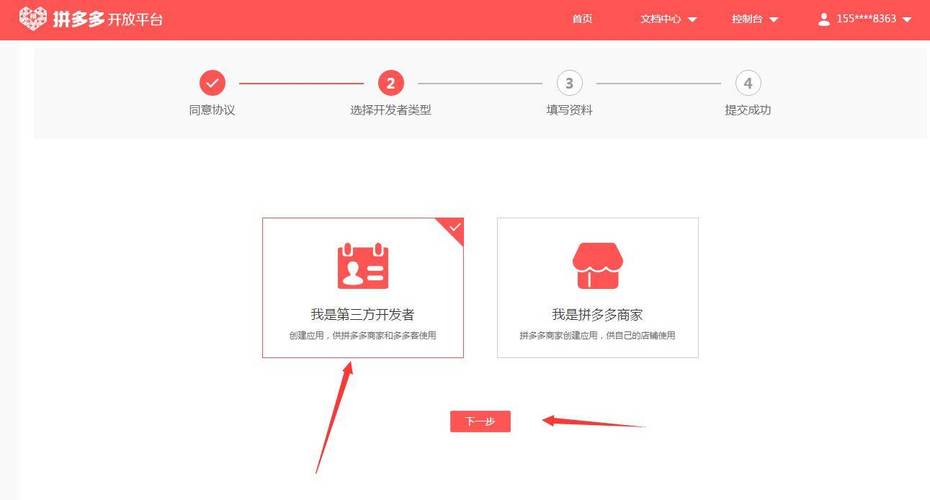The width and height of the screenshot is (930, 500).
Task: Expand the 文档中心 dropdown arrow
Action: coord(692,20)
